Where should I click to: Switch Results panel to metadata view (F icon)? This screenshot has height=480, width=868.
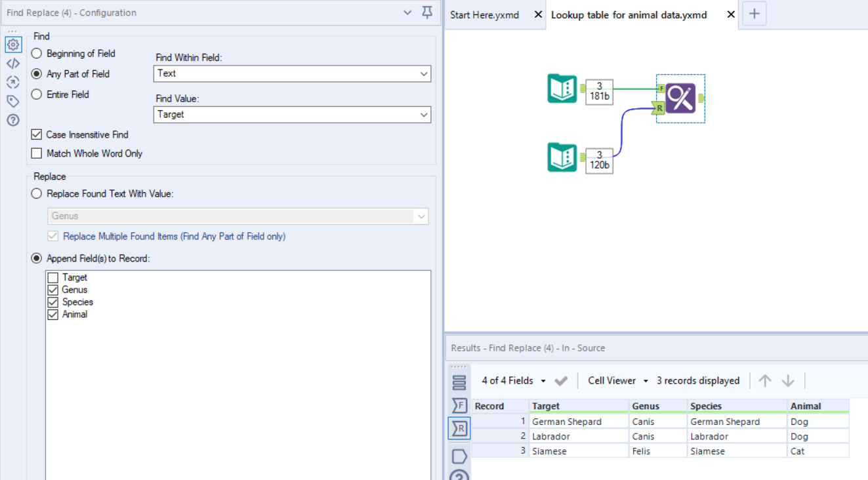(x=459, y=405)
